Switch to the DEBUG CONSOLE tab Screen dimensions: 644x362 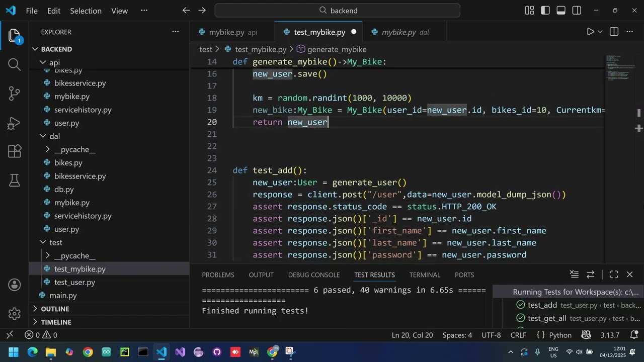point(314,275)
